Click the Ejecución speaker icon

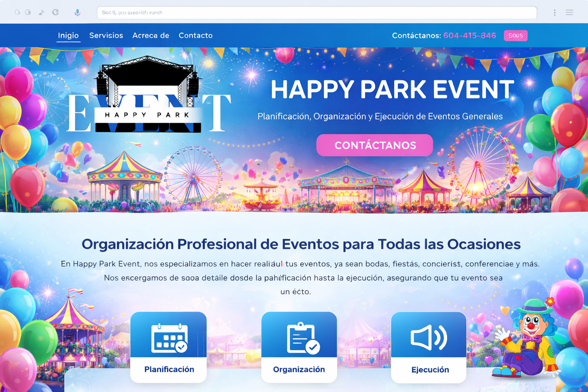pyautogui.click(x=428, y=338)
